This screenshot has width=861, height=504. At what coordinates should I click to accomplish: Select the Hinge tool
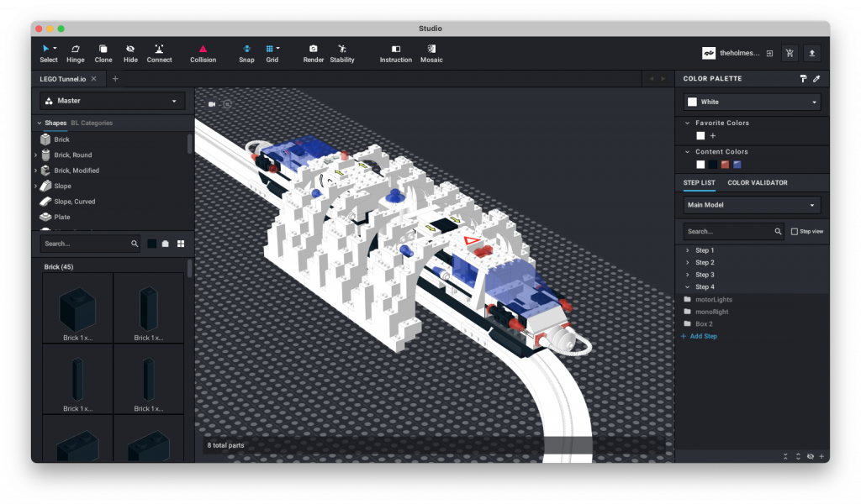coord(75,52)
